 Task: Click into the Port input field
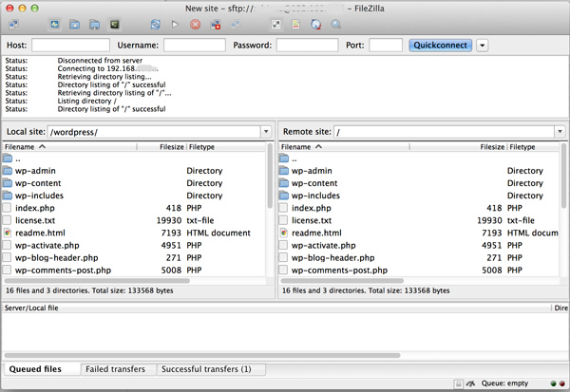point(386,46)
